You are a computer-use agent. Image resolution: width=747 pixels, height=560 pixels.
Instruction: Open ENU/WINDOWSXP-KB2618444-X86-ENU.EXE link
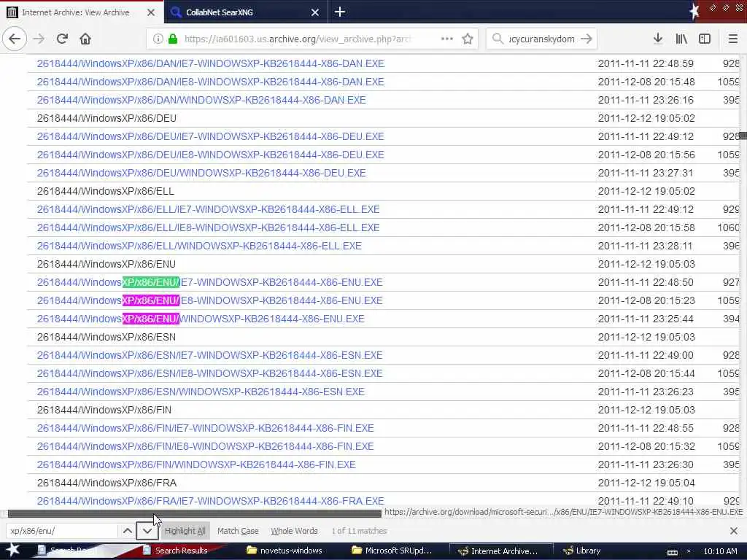click(x=201, y=319)
